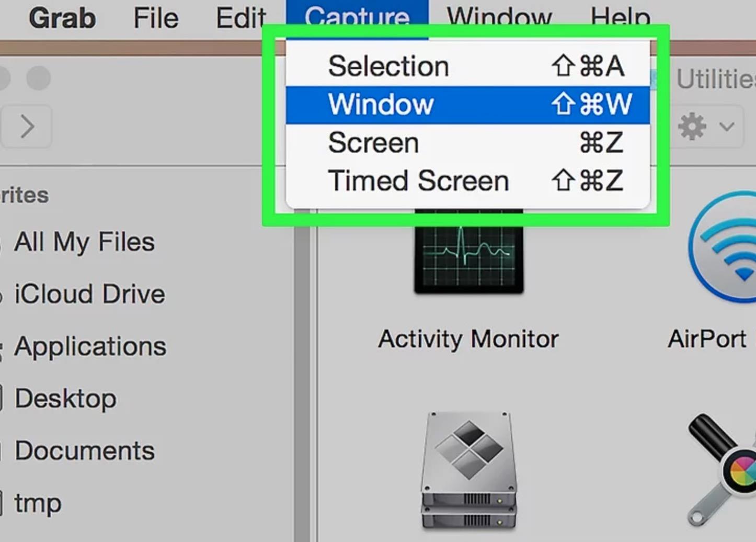The width and height of the screenshot is (756, 542).
Task: Select Documents in sidebar
Action: [84, 451]
